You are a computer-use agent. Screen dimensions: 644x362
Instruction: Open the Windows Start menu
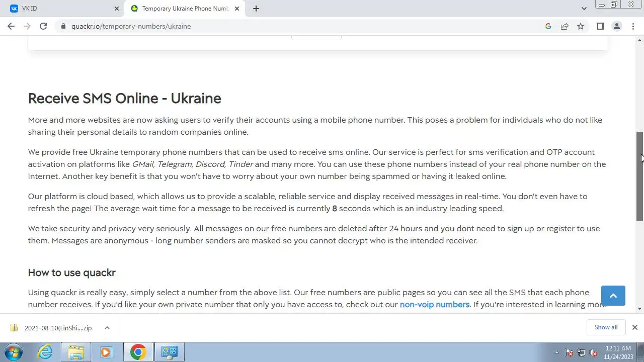[x=14, y=352]
